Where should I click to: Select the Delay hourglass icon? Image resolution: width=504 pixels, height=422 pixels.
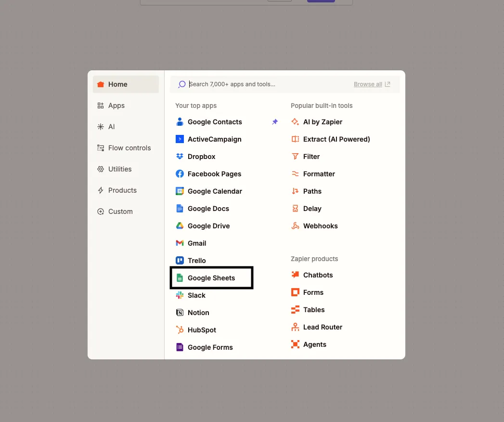tap(295, 209)
